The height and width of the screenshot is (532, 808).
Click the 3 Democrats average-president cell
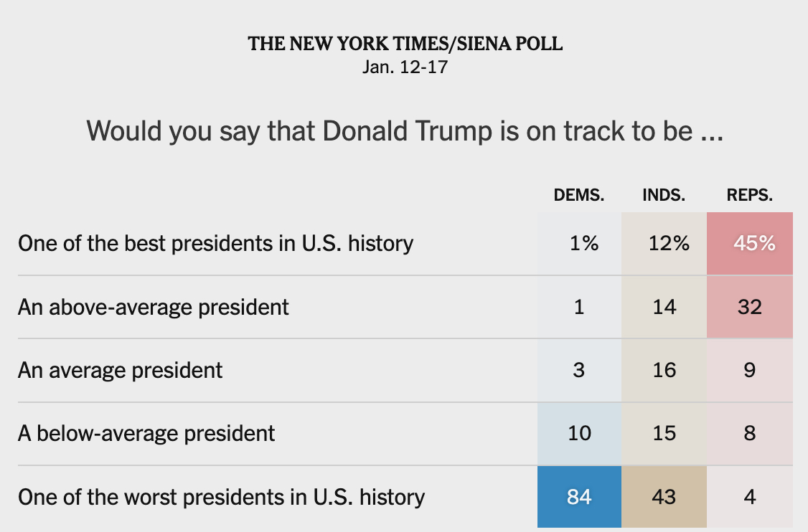pyautogui.click(x=579, y=371)
